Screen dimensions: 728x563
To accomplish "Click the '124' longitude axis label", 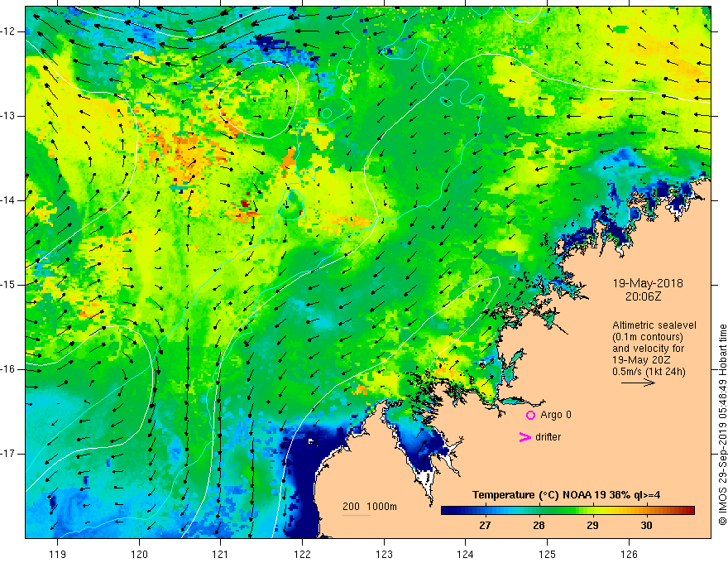I will click(x=466, y=554).
